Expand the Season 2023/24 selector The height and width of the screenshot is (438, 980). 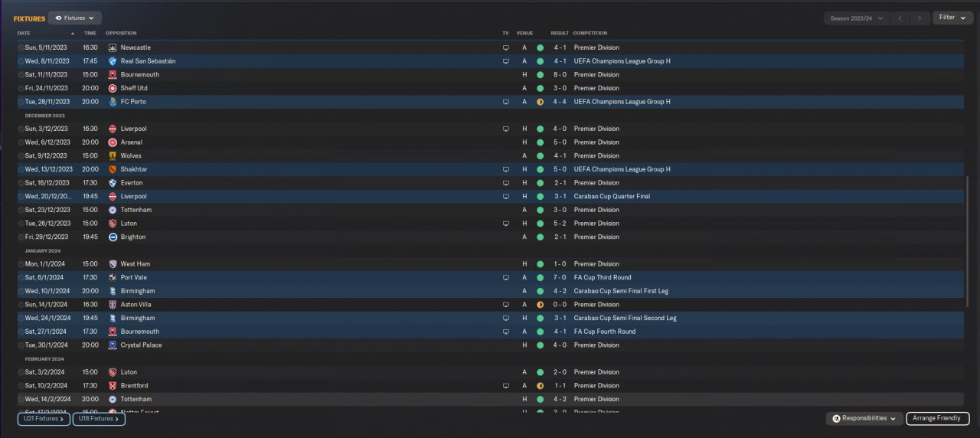point(856,18)
